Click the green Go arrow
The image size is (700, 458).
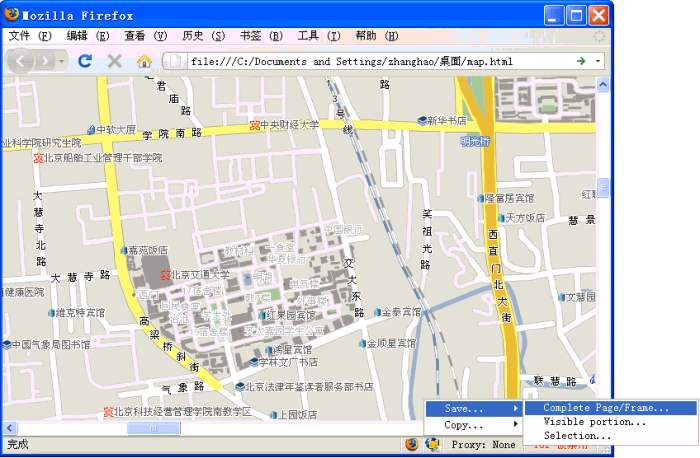pos(581,61)
